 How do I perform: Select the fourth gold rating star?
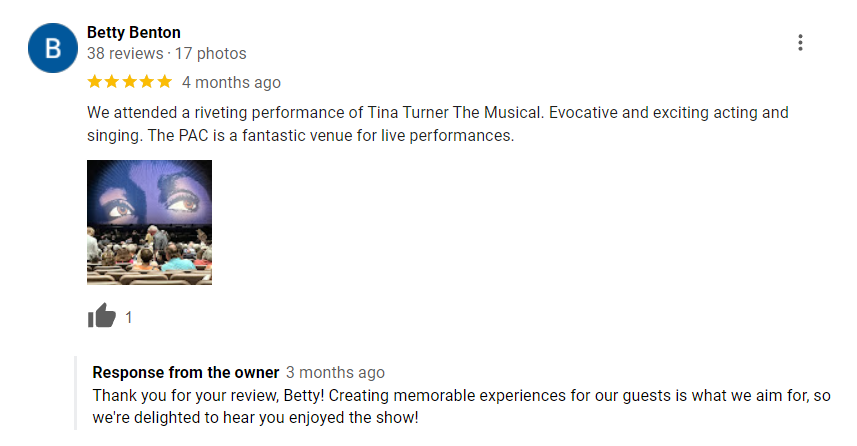[147, 82]
